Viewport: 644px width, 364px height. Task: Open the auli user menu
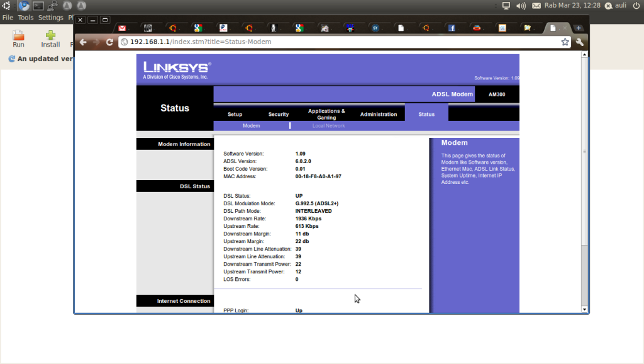click(621, 5)
